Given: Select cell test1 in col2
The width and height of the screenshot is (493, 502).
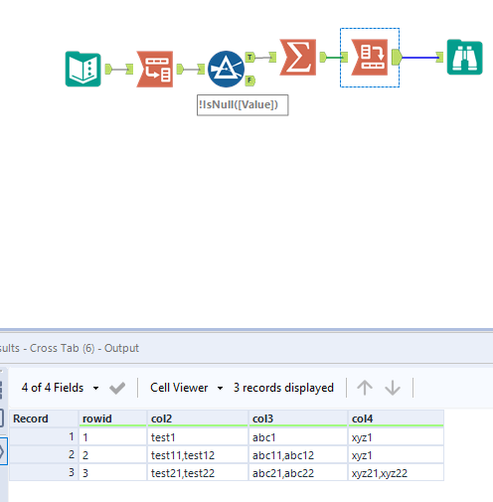Looking at the screenshot, I should pyautogui.click(x=198, y=437).
